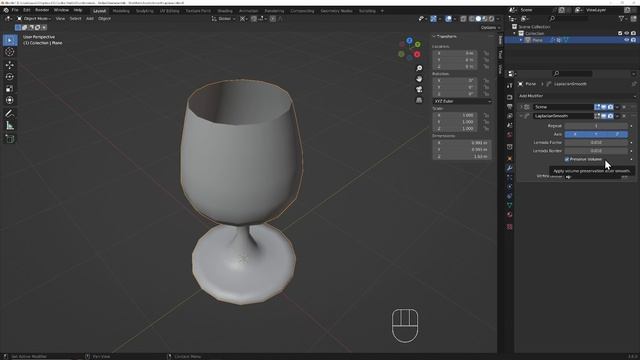
Task: Switch to the Shading workspace tab
Action: pyautogui.click(x=224, y=11)
